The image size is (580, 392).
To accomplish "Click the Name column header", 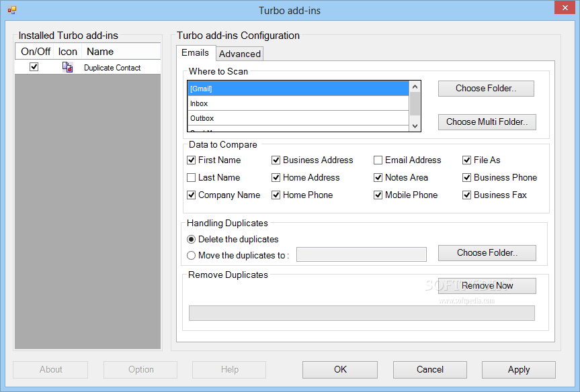I will click(121, 52).
